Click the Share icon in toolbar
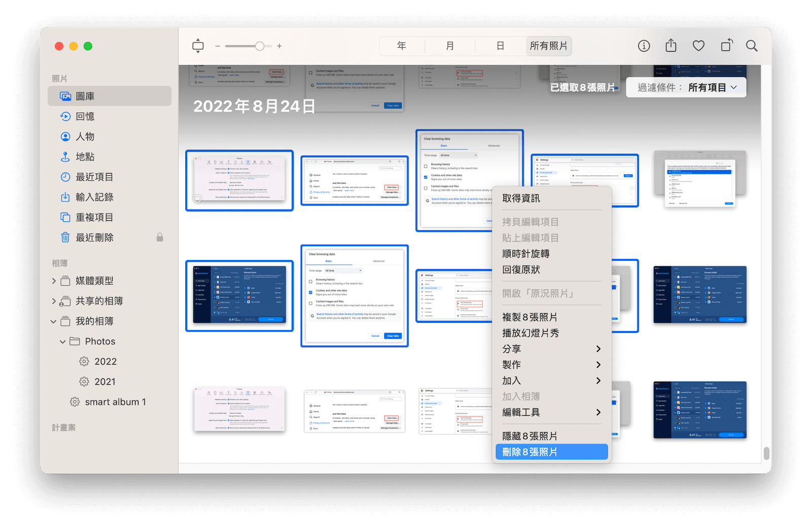 pos(671,46)
